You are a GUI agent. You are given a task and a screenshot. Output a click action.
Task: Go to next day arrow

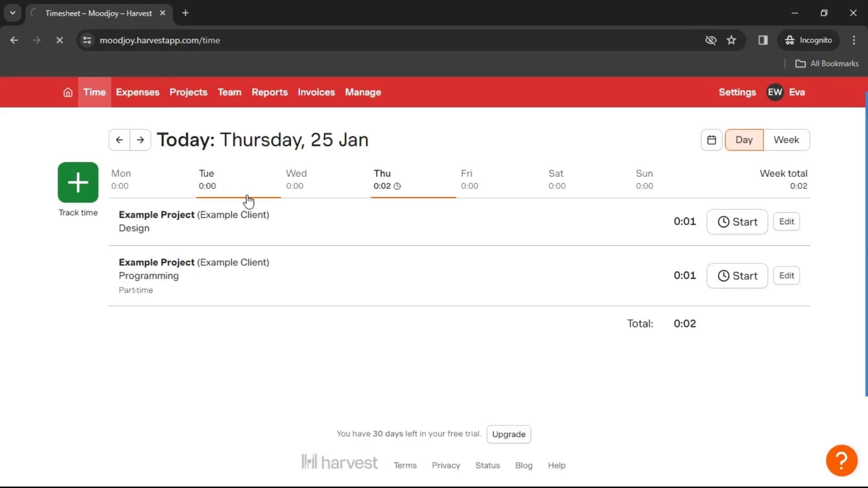pyautogui.click(x=141, y=140)
